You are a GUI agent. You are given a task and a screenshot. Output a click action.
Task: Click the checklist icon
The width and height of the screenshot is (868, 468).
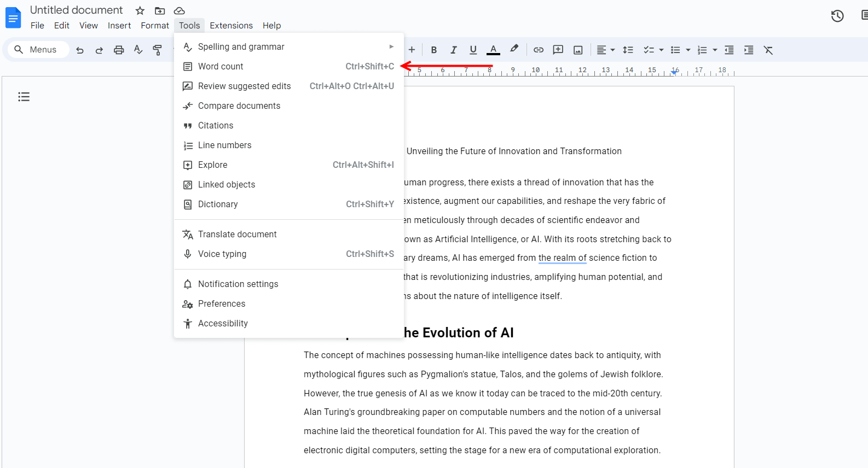pyautogui.click(x=649, y=50)
